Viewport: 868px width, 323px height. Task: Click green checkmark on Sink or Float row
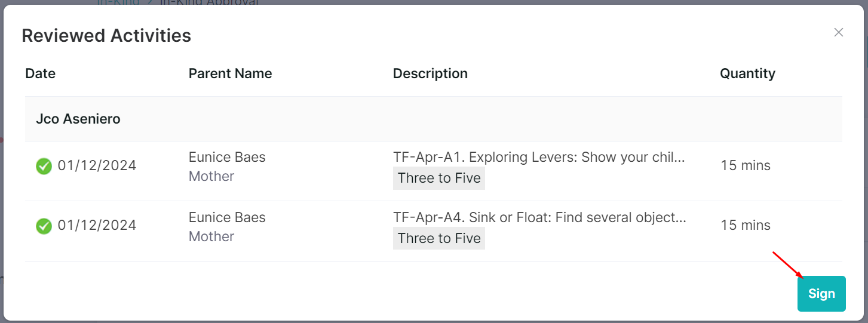click(x=44, y=226)
